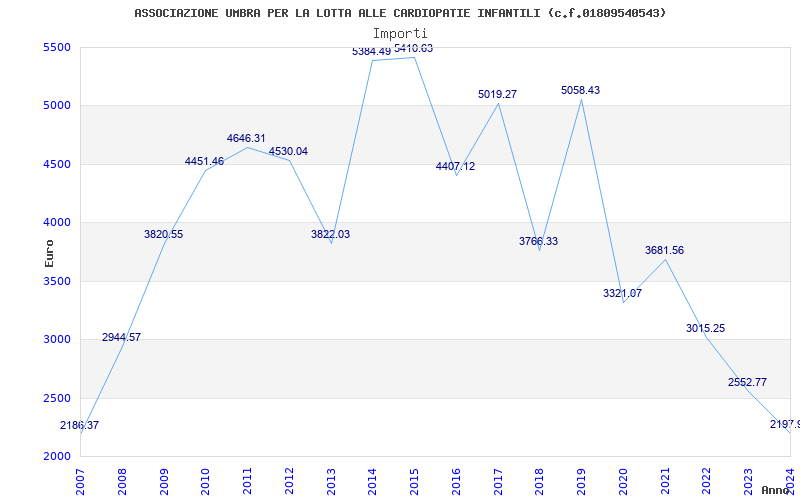Viewport: 800px width, 500px height.
Task: Click the data label 3822.03
Action: pos(331,235)
